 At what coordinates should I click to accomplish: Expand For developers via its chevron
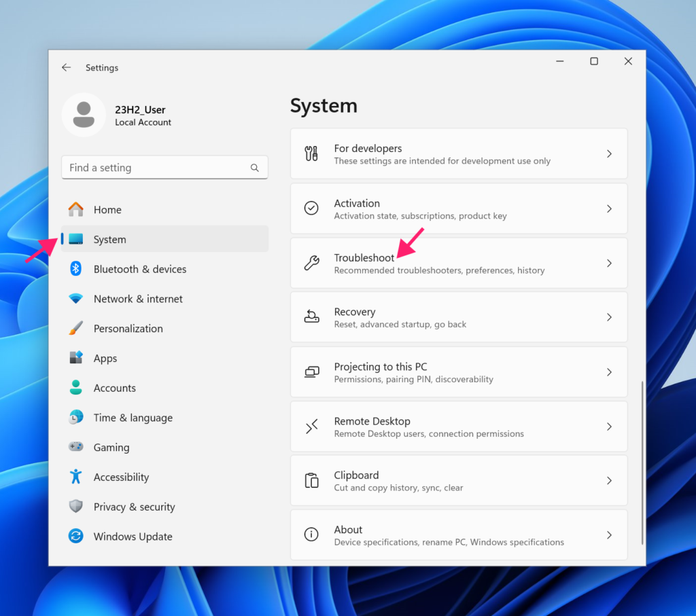[x=609, y=154]
